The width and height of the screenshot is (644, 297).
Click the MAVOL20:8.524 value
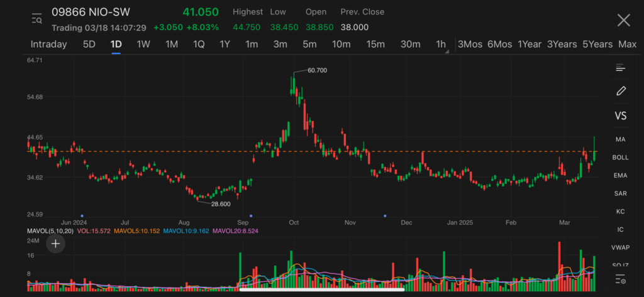(235, 231)
